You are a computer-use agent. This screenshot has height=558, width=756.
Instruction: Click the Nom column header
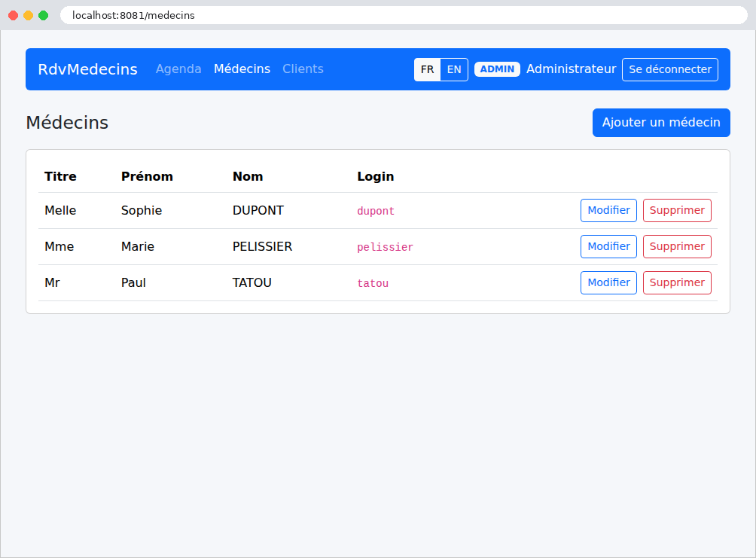coord(248,176)
